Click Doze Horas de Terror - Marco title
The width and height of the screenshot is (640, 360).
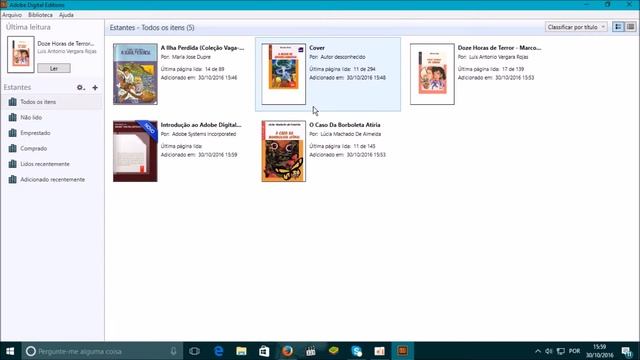click(500, 48)
